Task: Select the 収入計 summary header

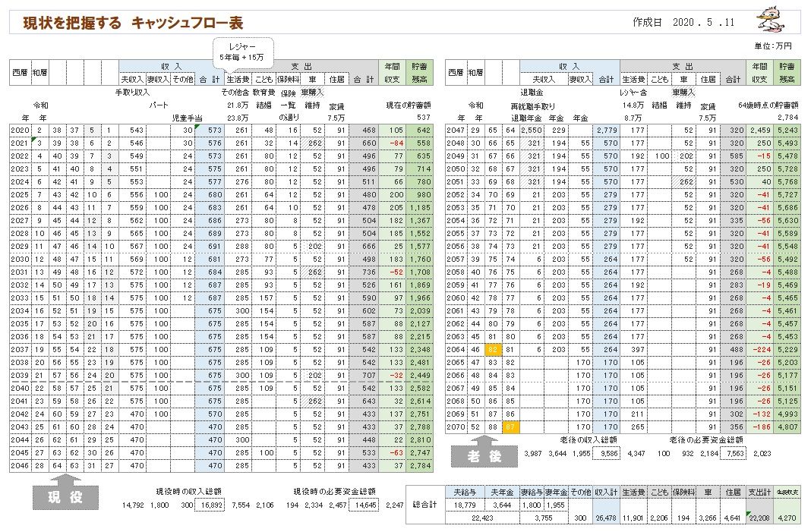Action: pos(606,493)
